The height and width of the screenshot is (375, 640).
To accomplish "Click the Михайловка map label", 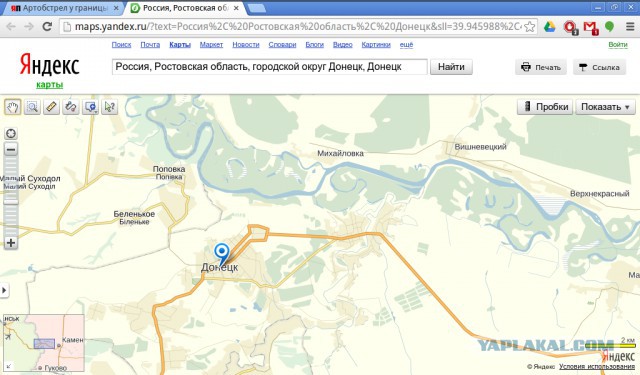I will coord(340,153).
